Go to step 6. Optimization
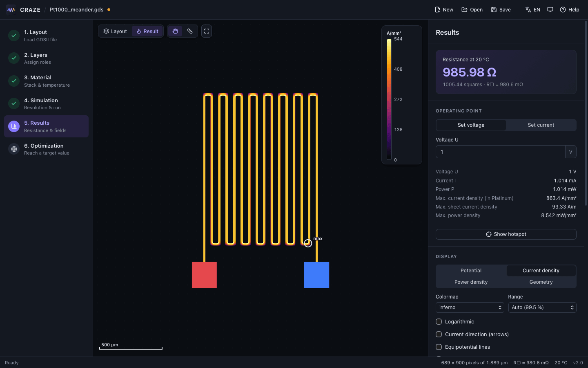Screen dimensions: 588x368 click(46, 149)
